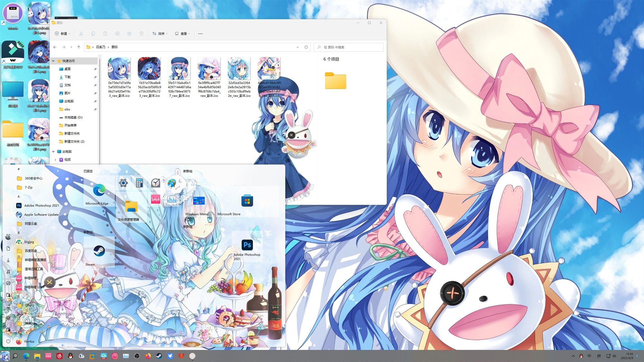Launch Microsoft Edge from pinned tiles
The width and height of the screenshot is (644, 362).
pyautogui.click(x=99, y=191)
